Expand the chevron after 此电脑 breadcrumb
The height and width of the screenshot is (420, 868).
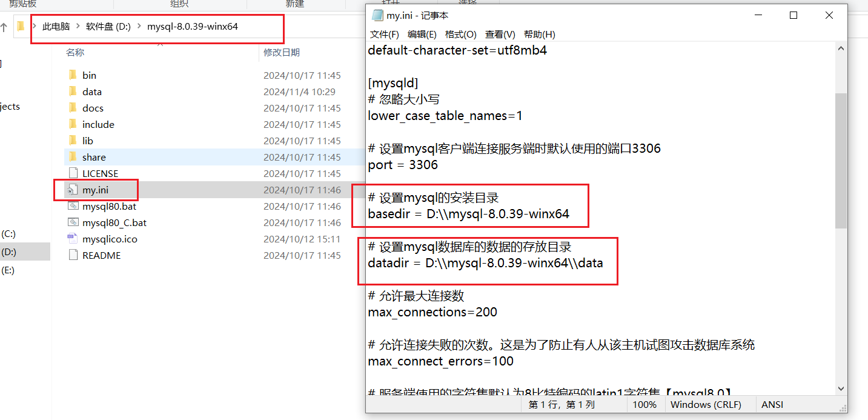point(78,27)
